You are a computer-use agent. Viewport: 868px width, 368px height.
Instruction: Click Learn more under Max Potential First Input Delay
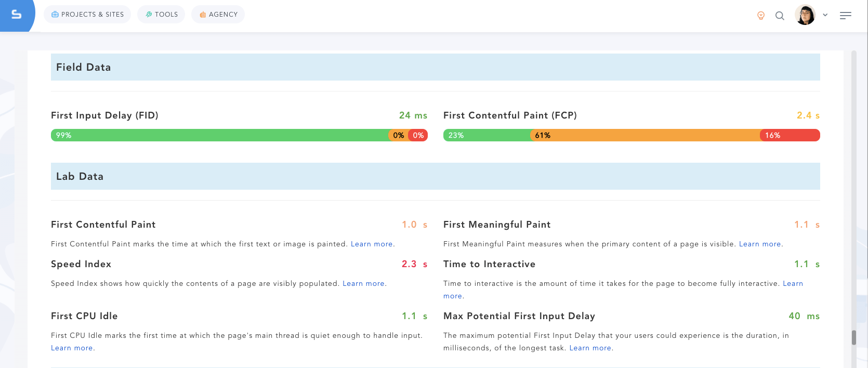pos(590,348)
